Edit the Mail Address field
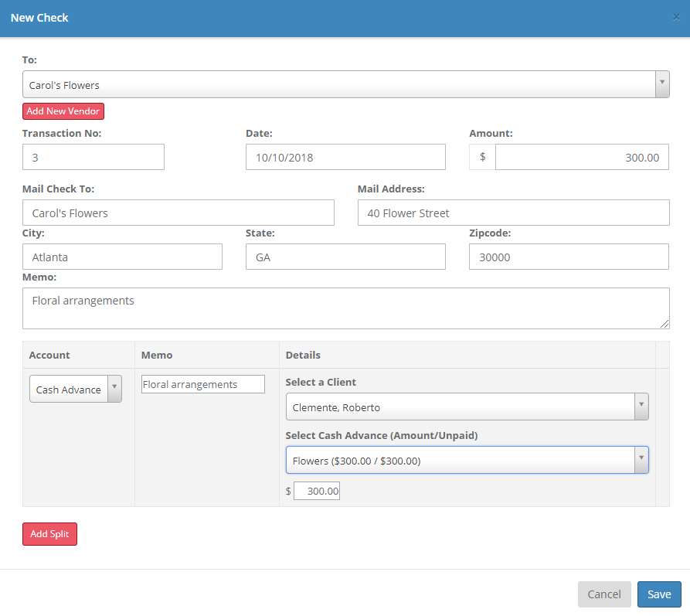Image resolution: width=690 pixels, height=616 pixels. click(513, 213)
